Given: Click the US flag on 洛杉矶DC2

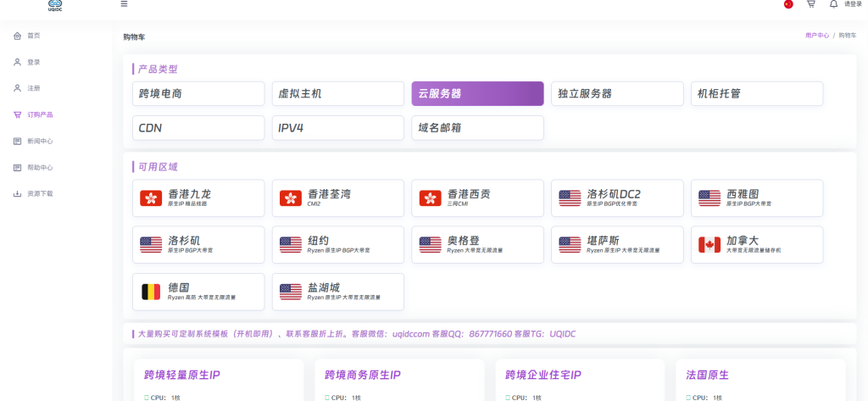Looking at the screenshot, I should [x=570, y=198].
